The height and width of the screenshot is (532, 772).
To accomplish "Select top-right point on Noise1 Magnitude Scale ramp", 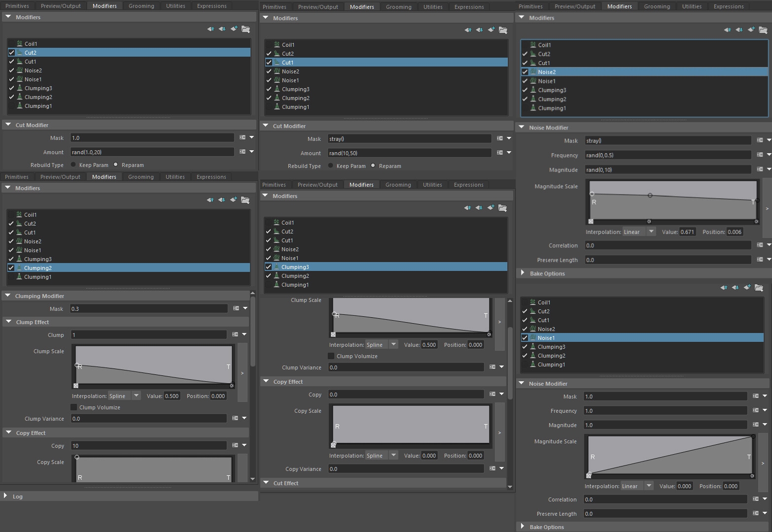I will click(753, 436).
